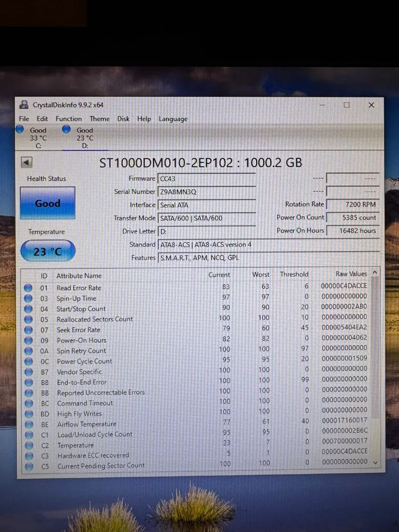399x532 pixels.
Task: Click the Standard field ATA8-ACS
Action: point(269,244)
